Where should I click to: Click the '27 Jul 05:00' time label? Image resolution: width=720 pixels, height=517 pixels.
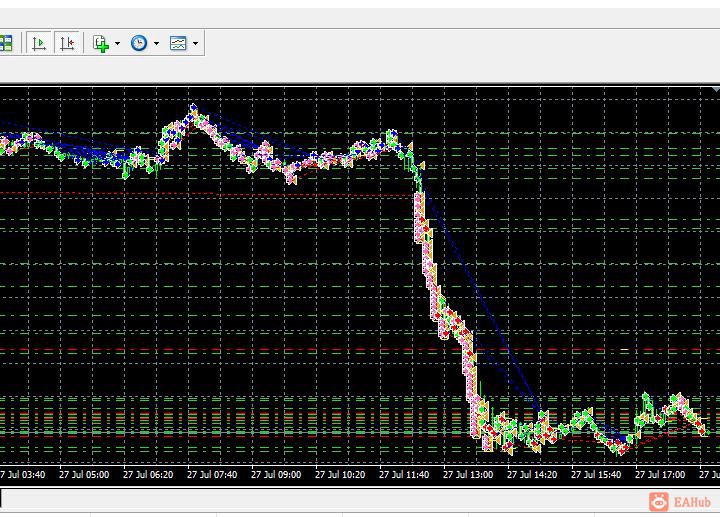(x=84, y=475)
